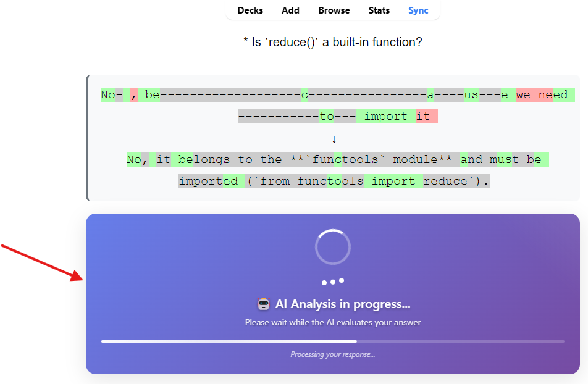Switch to the Browse view
Image resolution: width=588 pixels, height=384 pixels.
(x=334, y=10)
